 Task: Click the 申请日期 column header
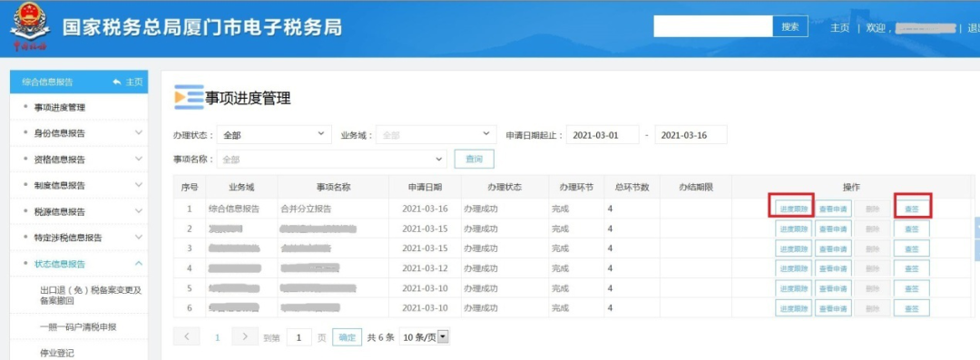425,188
